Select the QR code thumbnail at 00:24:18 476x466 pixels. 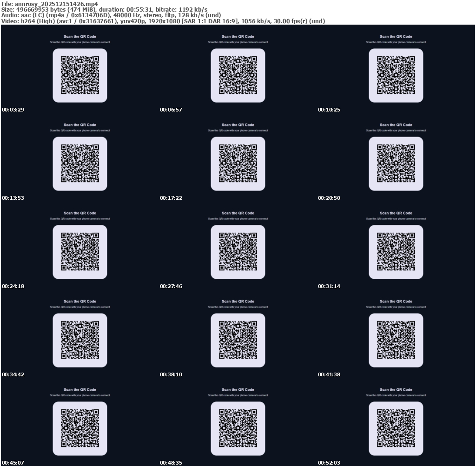point(80,252)
